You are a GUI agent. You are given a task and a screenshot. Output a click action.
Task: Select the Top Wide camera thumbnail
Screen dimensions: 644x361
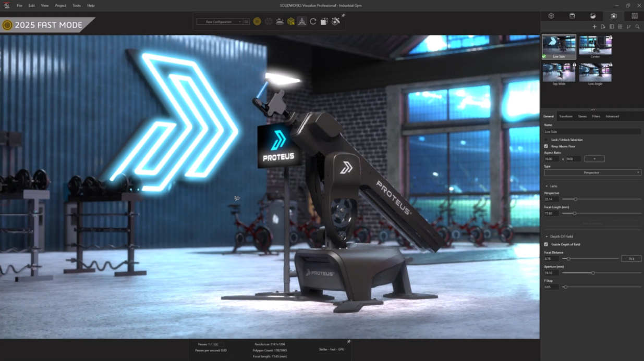pyautogui.click(x=559, y=72)
